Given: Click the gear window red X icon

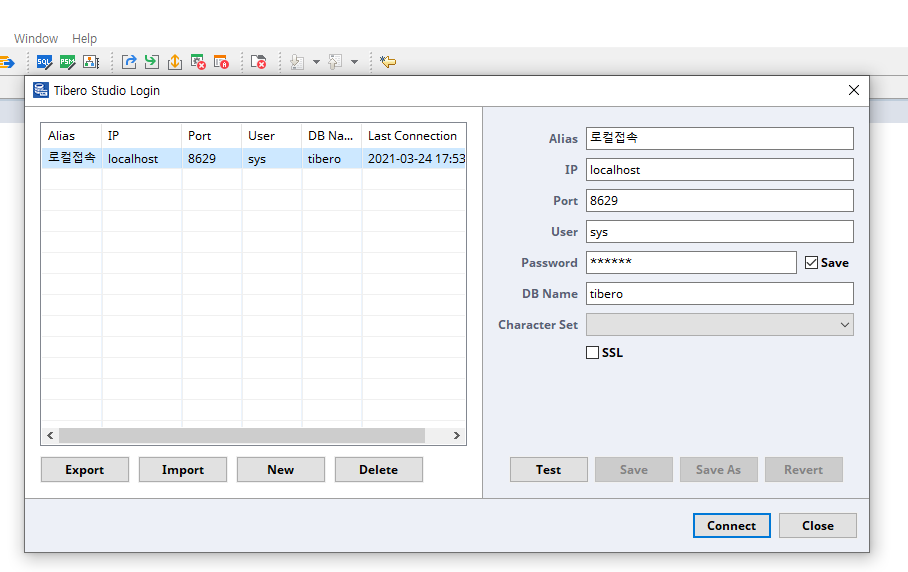Looking at the screenshot, I should click(x=198, y=62).
